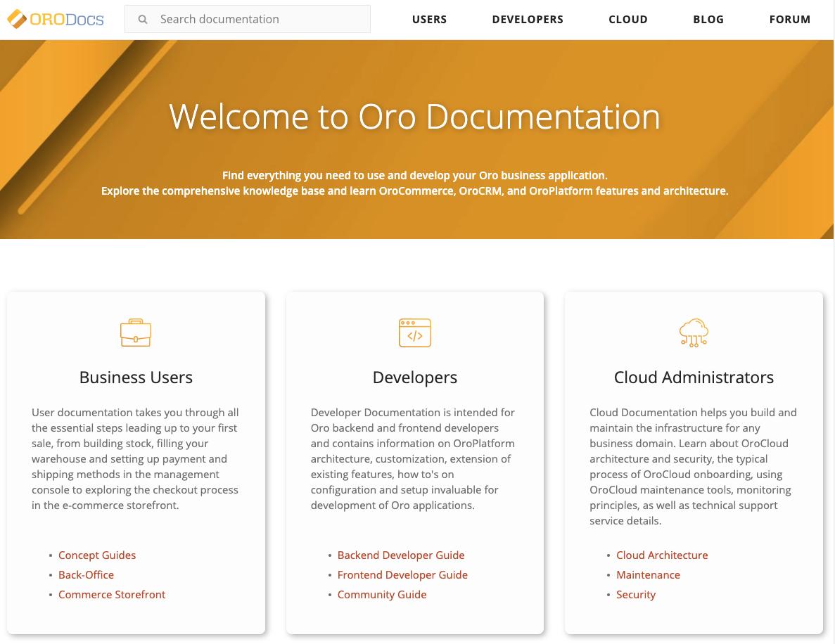Go to the FORUM page
The height and width of the screenshot is (644, 835).
pos(790,19)
